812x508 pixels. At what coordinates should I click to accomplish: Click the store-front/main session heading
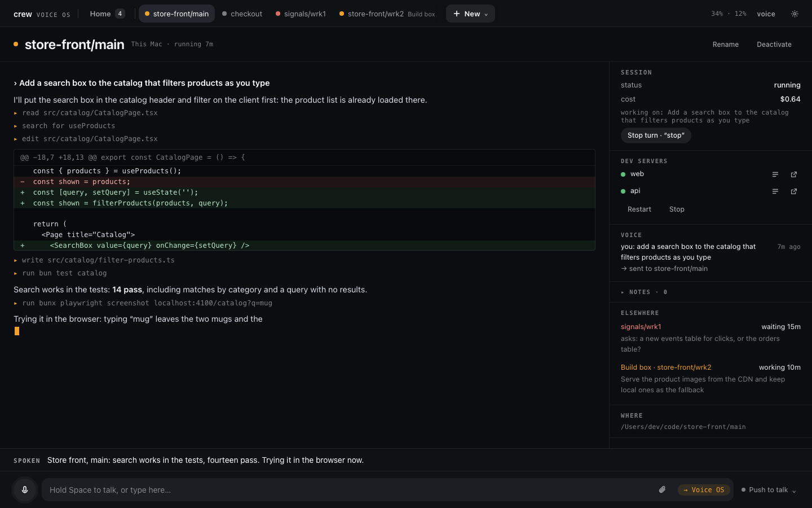pos(74,45)
